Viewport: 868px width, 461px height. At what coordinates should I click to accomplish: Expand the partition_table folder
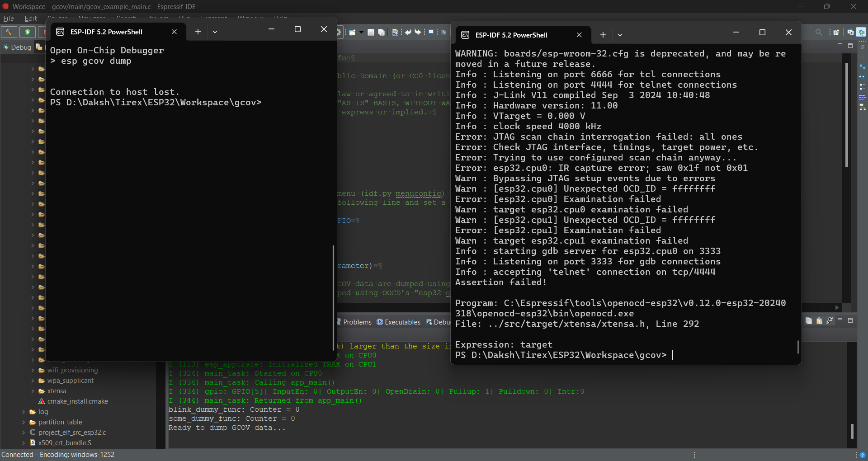(x=24, y=422)
